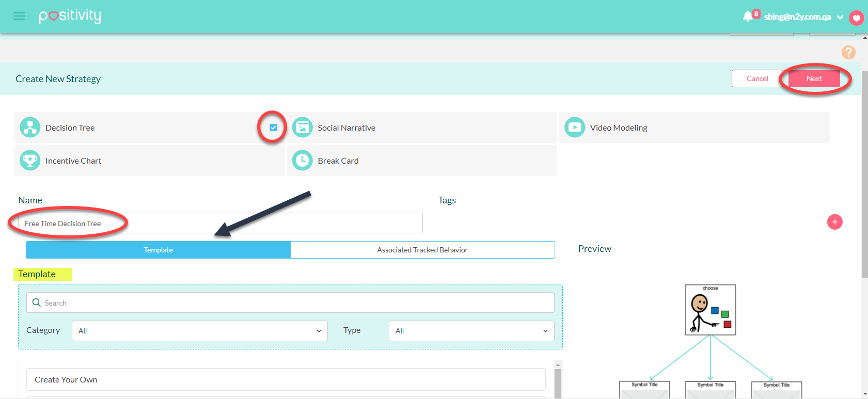Viewport: 868px width, 399px height.
Task: Expand the account email dropdown arrow
Action: (x=840, y=17)
